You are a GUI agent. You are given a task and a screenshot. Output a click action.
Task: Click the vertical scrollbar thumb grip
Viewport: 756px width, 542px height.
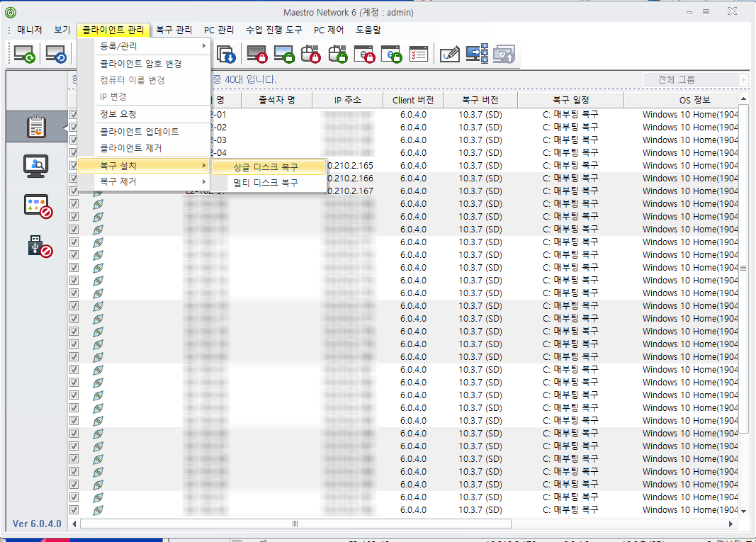click(743, 268)
